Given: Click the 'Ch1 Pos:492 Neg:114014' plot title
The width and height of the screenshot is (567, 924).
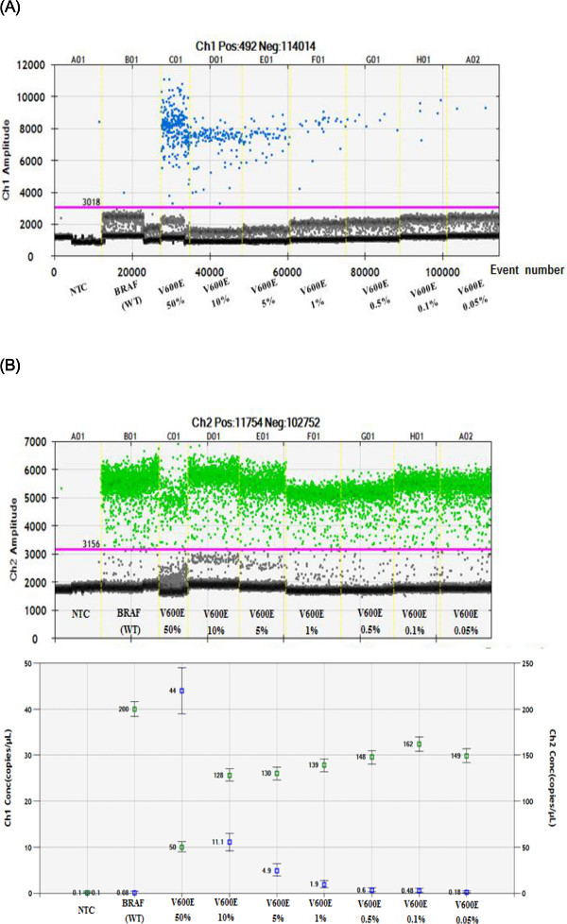Looking at the screenshot, I should click(256, 46).
